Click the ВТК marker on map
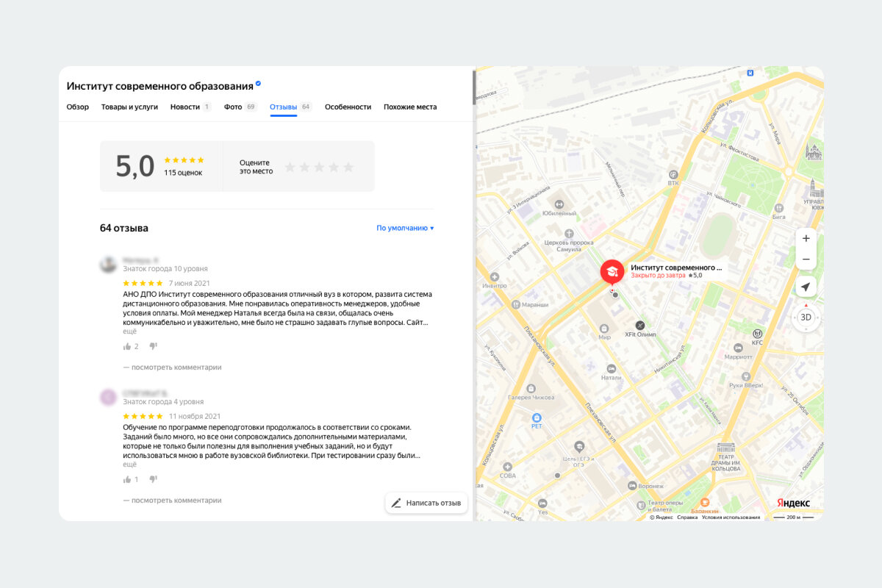Screen dimensions: 882x588 (x=673, y=173)
